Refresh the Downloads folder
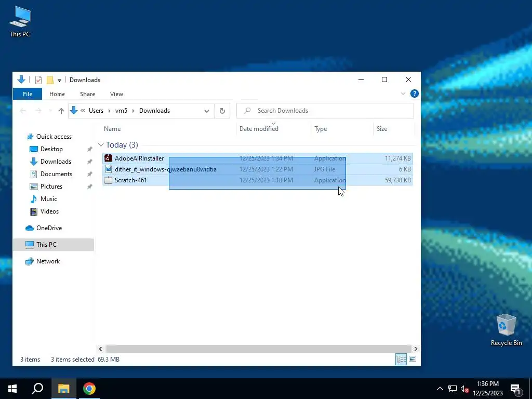 point(222,111)
